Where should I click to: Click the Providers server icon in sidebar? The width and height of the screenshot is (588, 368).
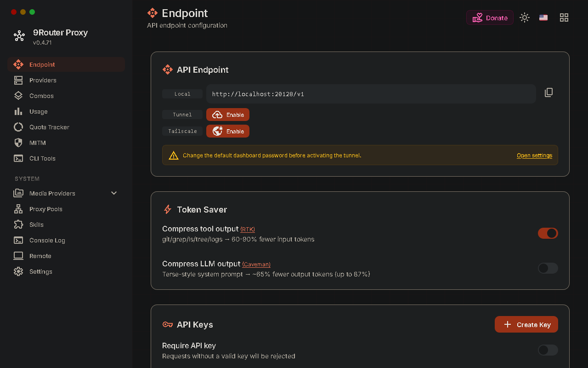point(18,80)
